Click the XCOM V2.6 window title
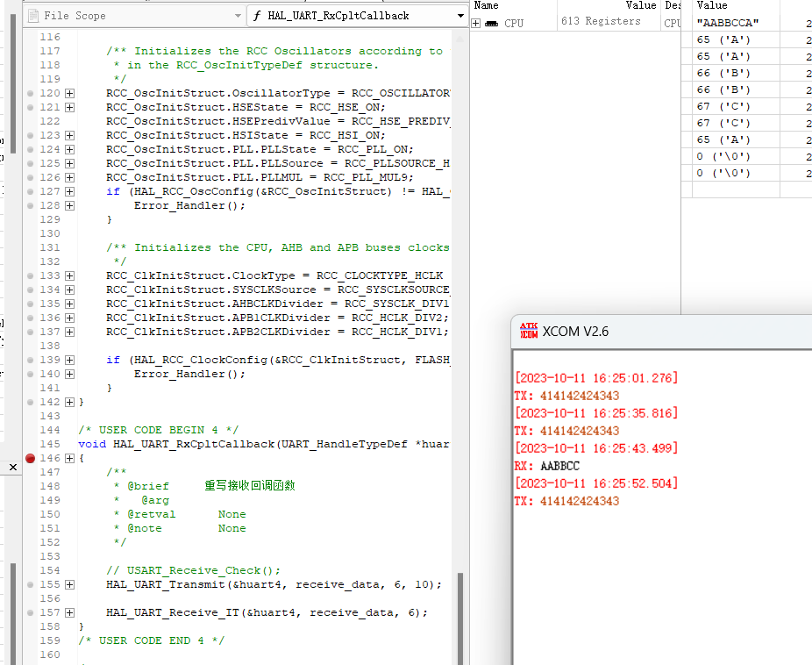The image size is (812, 665). (575, 332)
